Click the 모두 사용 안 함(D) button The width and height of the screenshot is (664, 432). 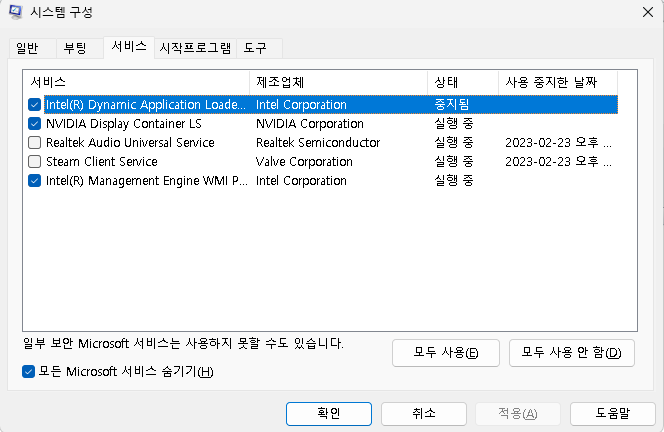click(x=572, y=353)
